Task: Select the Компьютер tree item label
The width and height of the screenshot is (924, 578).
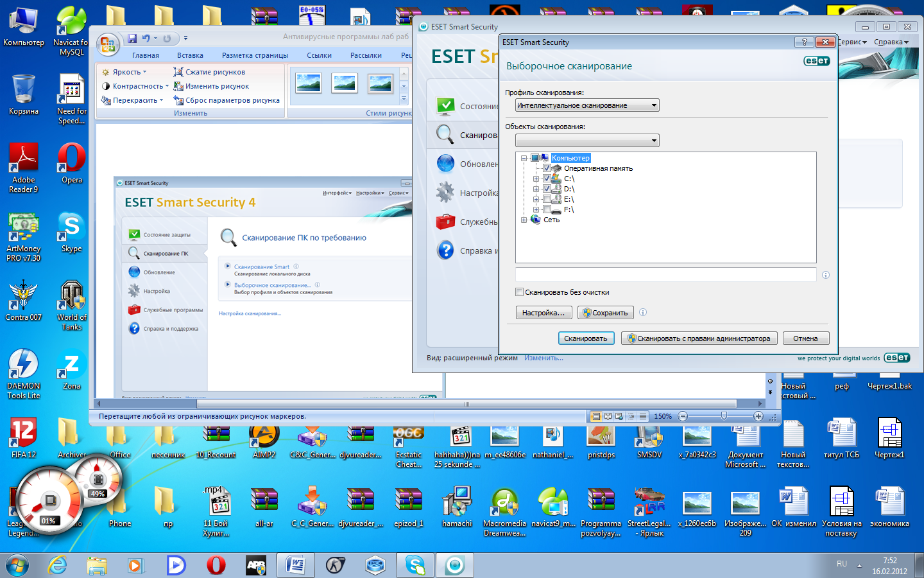Action: 570,158
